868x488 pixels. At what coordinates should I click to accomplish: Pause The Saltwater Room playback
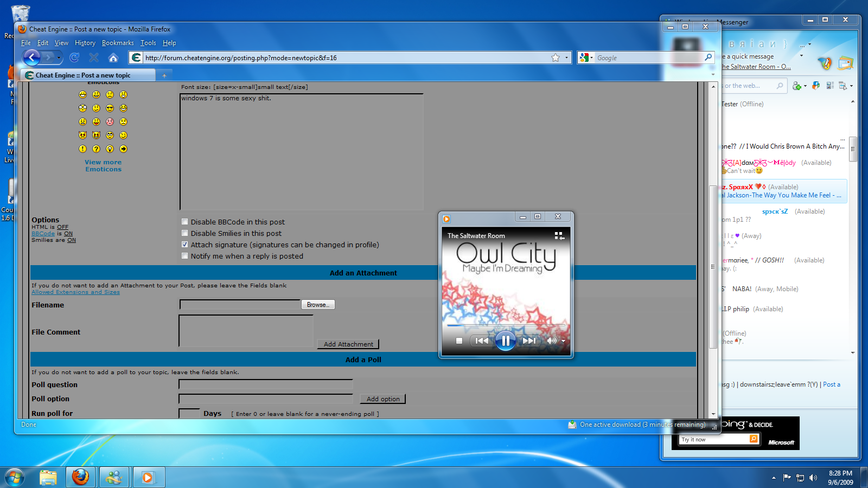coord(505,341)
